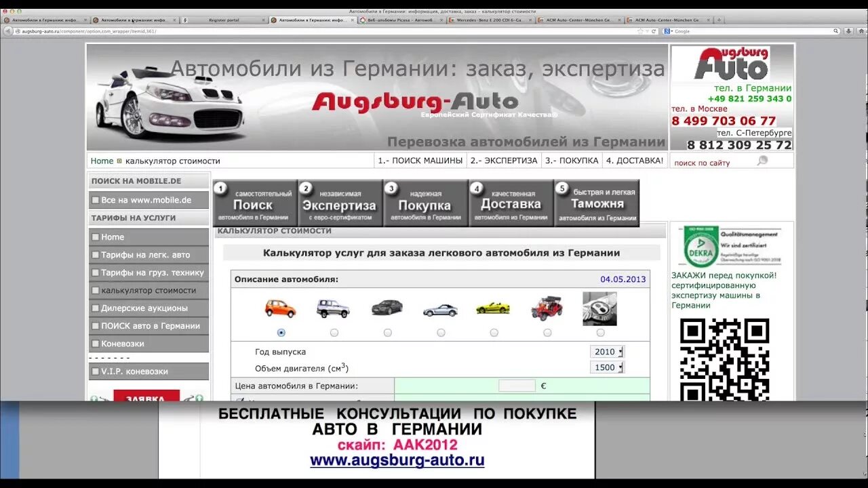The height and width of the screenshot is (488, 868).
Task: Open Дилерские аукционы sidebar item
Action: click(x=149, y=308)
